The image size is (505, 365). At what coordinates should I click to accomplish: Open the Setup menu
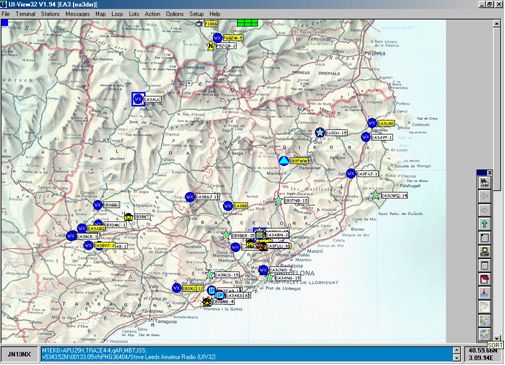coord(196,14)
